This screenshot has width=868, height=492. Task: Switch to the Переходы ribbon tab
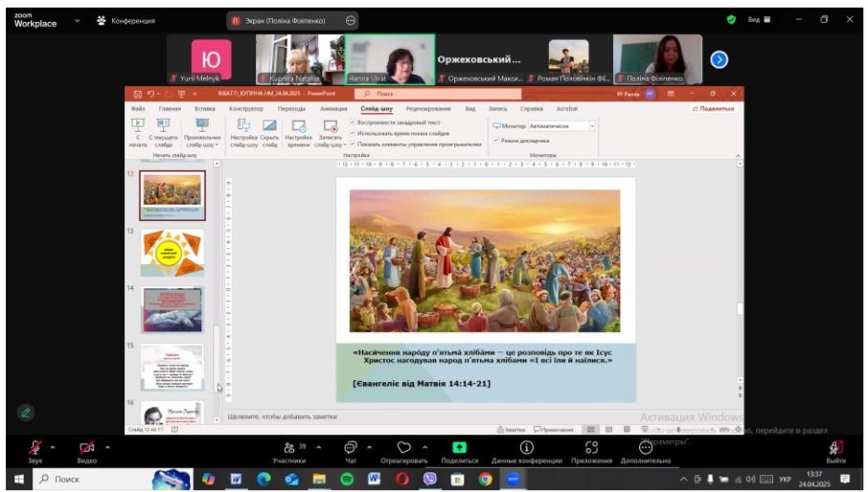[292, 109]
